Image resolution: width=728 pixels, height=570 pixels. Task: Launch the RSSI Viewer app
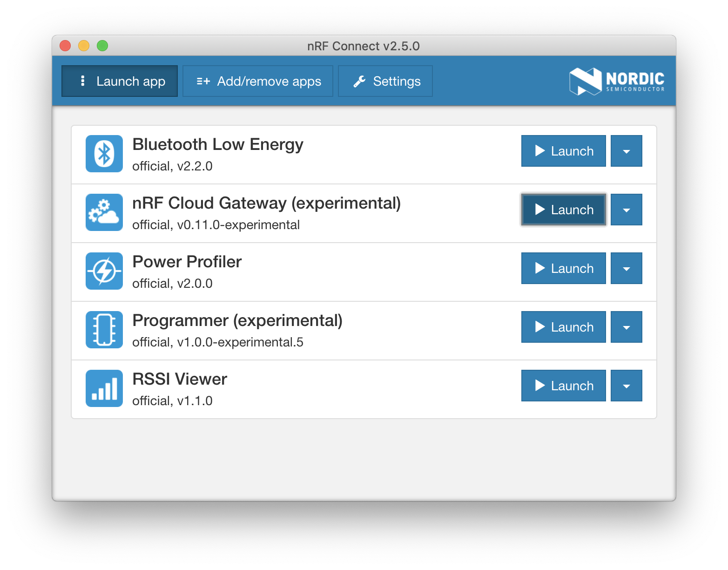point(563,386)
